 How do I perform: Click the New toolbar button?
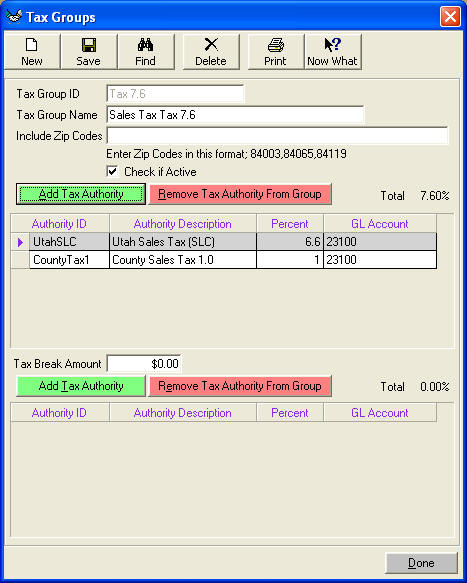point(32,52)
